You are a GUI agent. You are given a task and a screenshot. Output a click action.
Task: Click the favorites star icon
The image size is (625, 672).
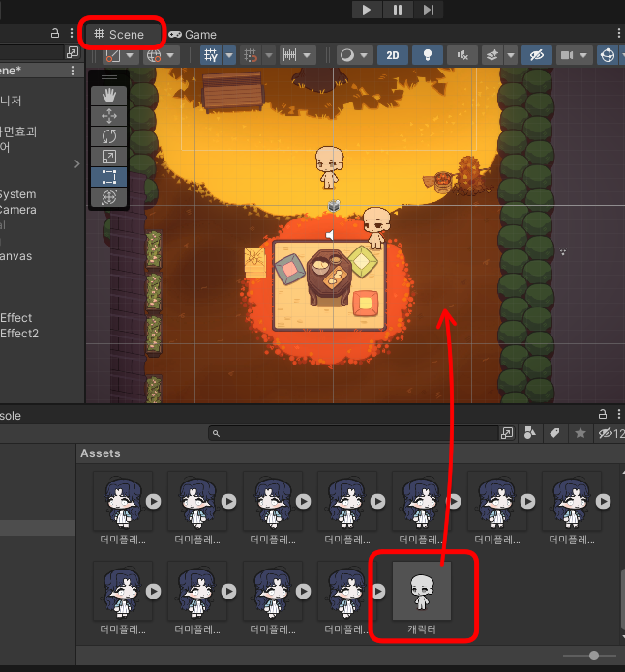[580, 433]
